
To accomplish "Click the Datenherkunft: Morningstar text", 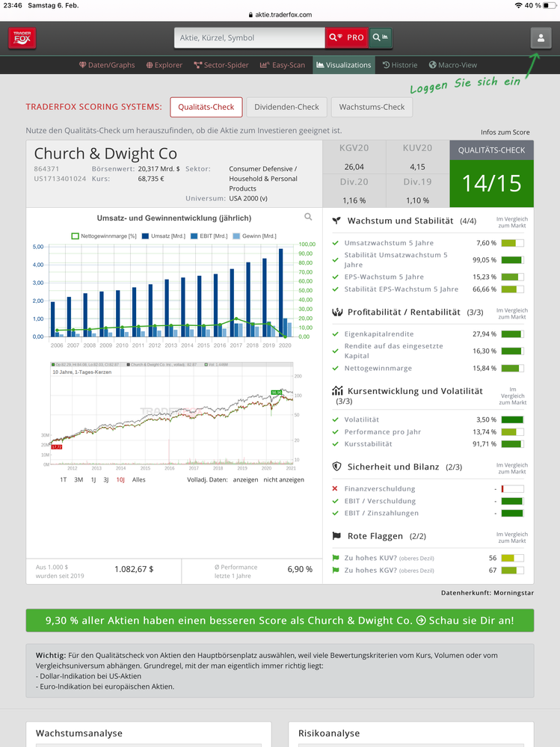I will pos(487,593).
